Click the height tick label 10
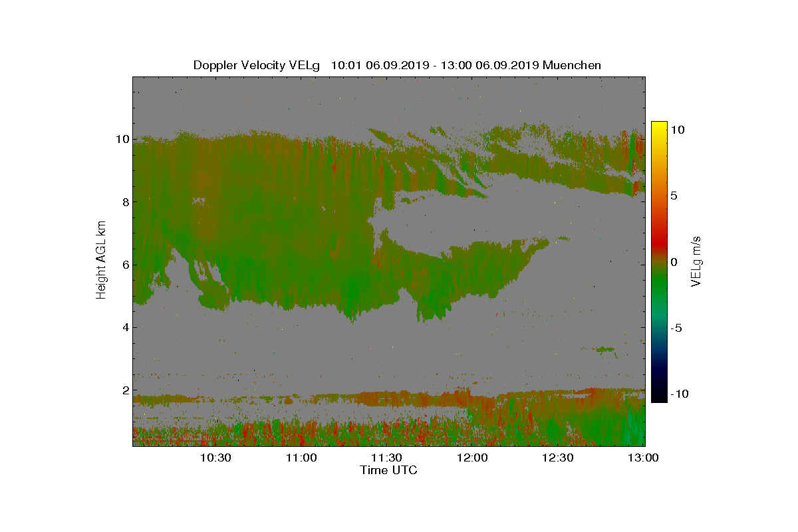This screenshot has width=798, height=532. click(122, 139)
